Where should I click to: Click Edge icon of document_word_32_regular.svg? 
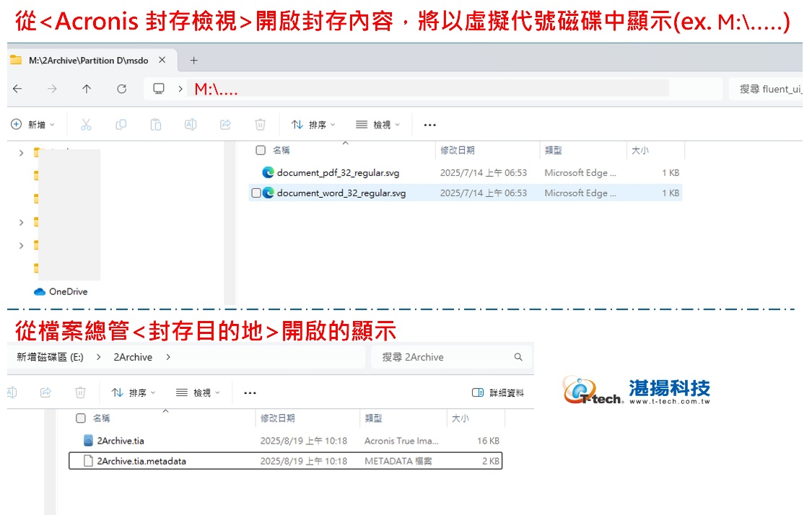coord(269,193)
